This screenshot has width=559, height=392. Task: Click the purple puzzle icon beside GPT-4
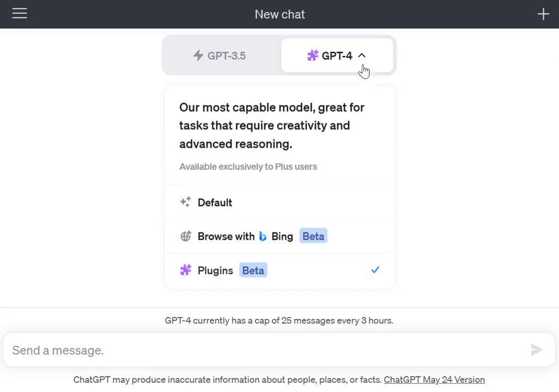313,55
